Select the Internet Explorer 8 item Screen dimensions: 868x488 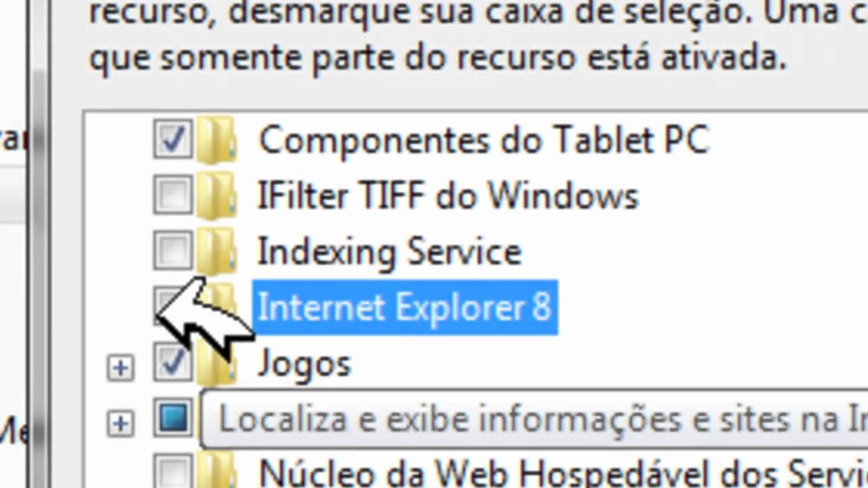pyautogui.click(x=405, y=308)
